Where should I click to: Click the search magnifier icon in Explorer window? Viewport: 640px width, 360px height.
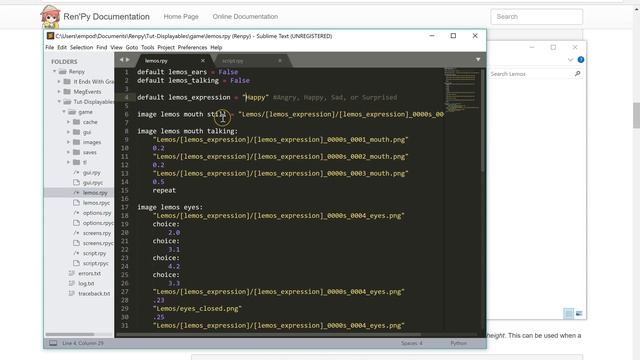point(577,73)
